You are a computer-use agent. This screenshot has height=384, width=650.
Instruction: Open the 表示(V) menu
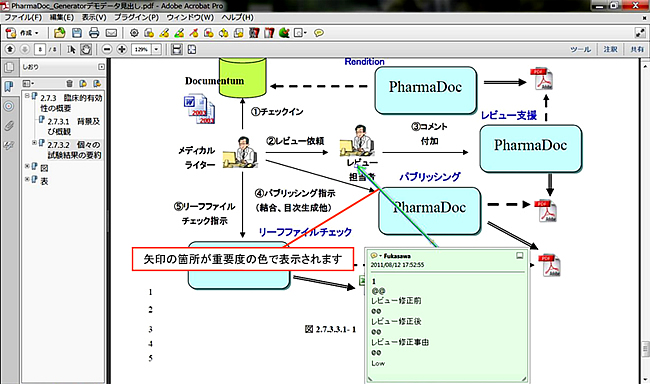(x=94, y=17)
